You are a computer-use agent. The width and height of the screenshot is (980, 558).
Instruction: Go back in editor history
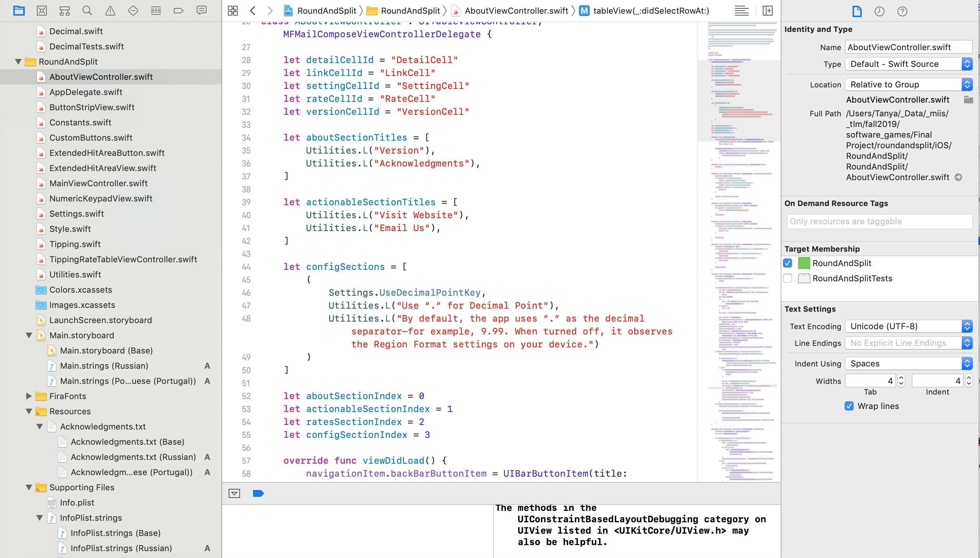[x=253, y=11]
